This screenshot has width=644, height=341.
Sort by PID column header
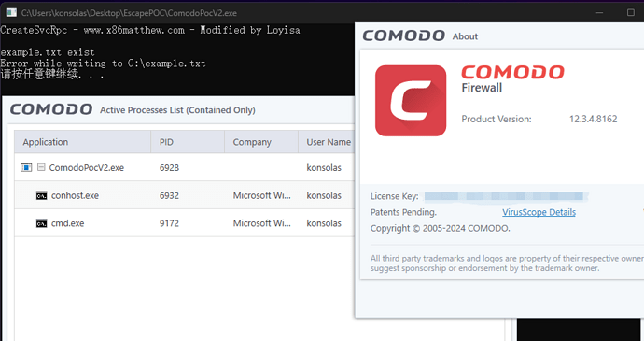[x=188, y=142]
